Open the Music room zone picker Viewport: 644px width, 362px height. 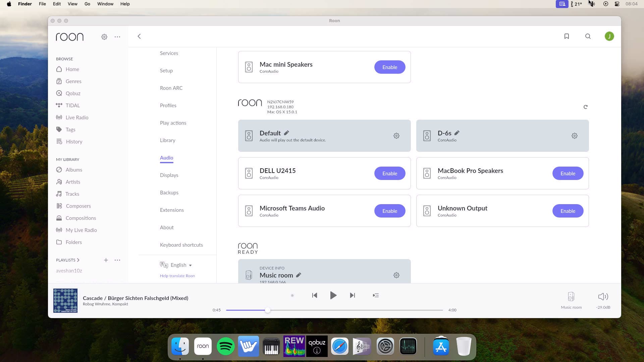pos(571,300)
